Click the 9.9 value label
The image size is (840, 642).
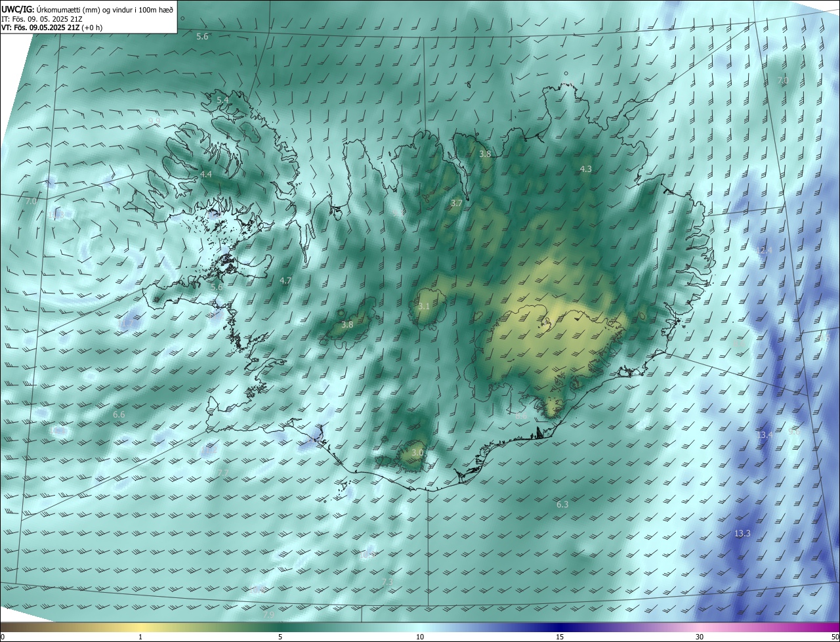154,121
